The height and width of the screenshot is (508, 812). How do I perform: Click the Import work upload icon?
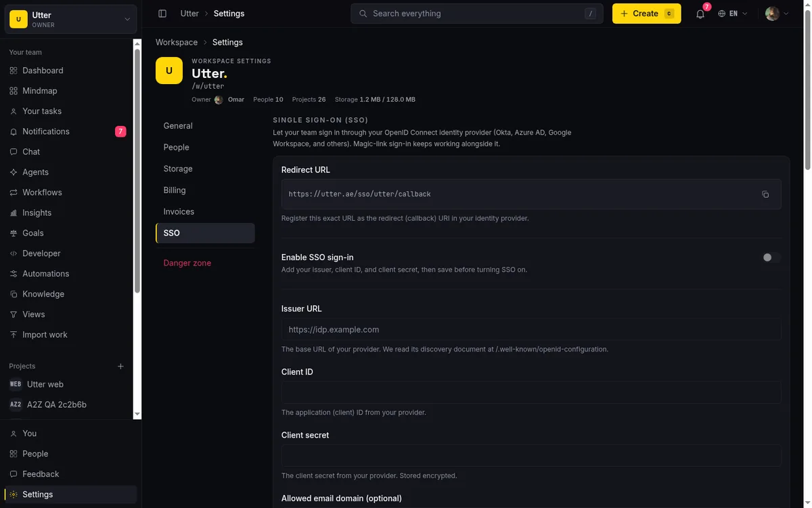pyautogui.click(x=14, y=335)
